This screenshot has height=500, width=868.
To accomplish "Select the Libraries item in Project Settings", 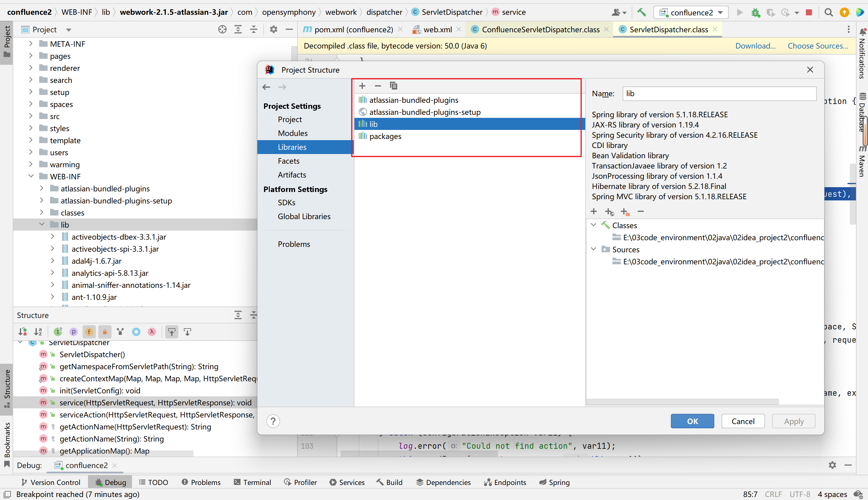I will coord(292,146).
